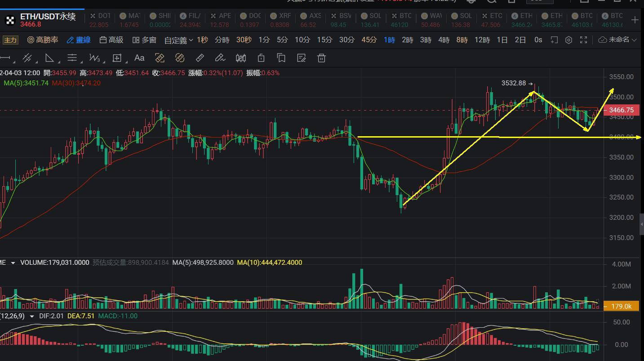Select the plain ruler measuring tool
Image resolution: width=644 pixels, height=361 pixels.
tap(200, 58)
